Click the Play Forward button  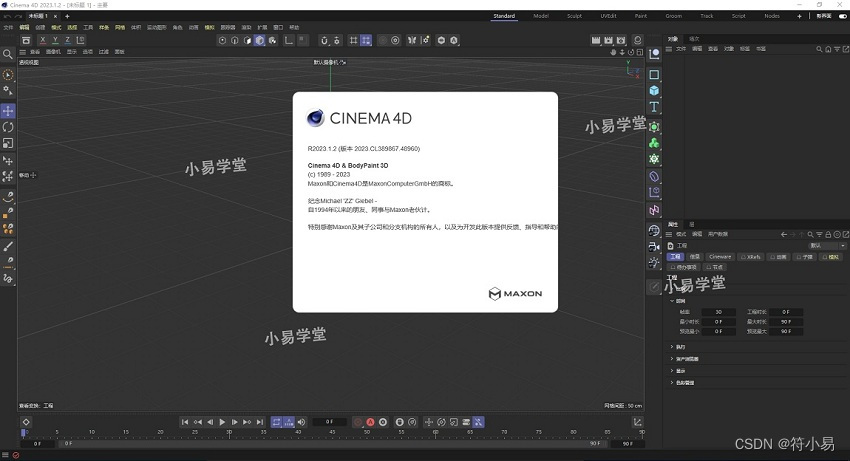click(222, 422)
